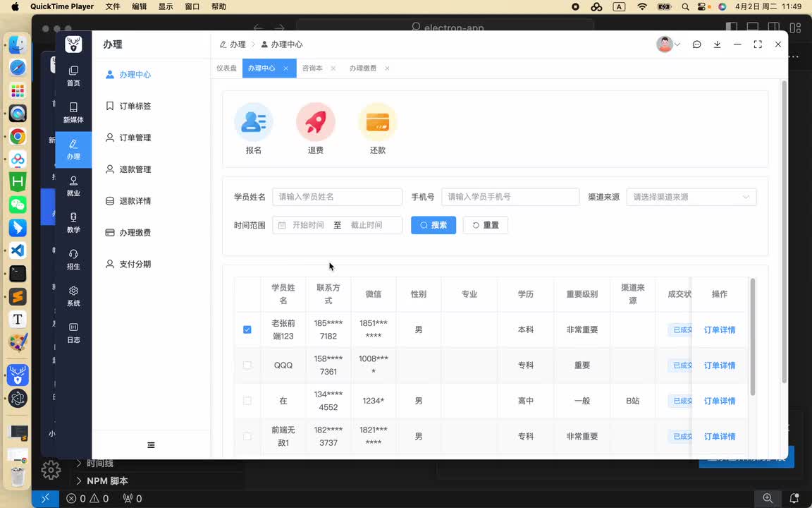This screenshot has width=812, height=508.
Task: Select the 办理 sidebar section
Action: (x=73, y=150)
